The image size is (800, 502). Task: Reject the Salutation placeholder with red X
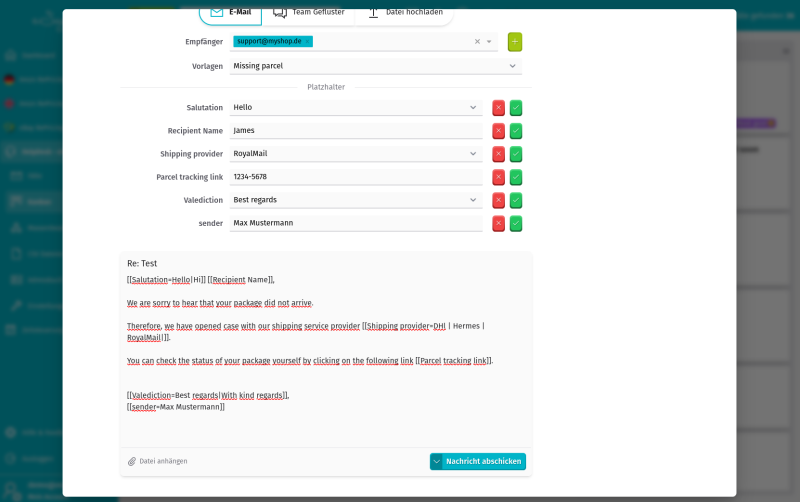[498, 108]
